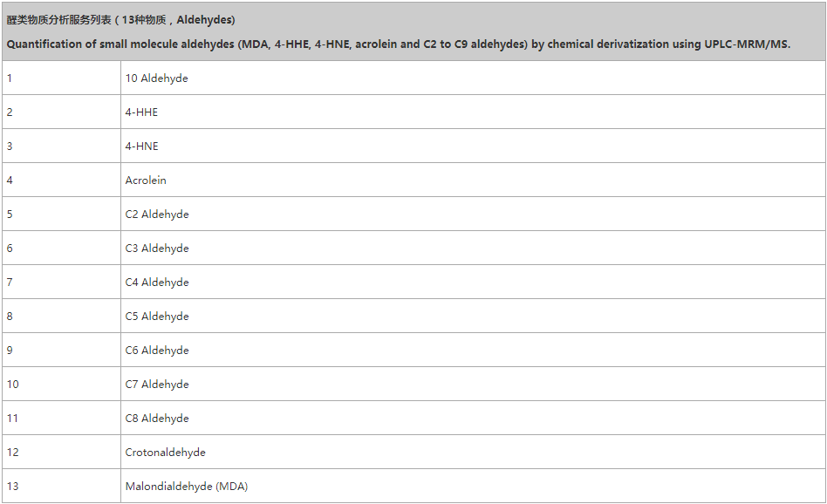Click the 4-HNE row text

(x=141, y=146)
